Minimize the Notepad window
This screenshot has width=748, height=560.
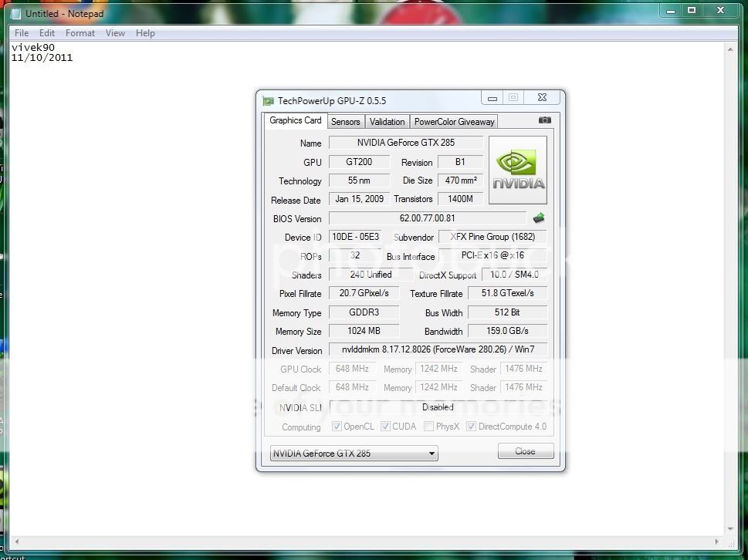[671, 11]
